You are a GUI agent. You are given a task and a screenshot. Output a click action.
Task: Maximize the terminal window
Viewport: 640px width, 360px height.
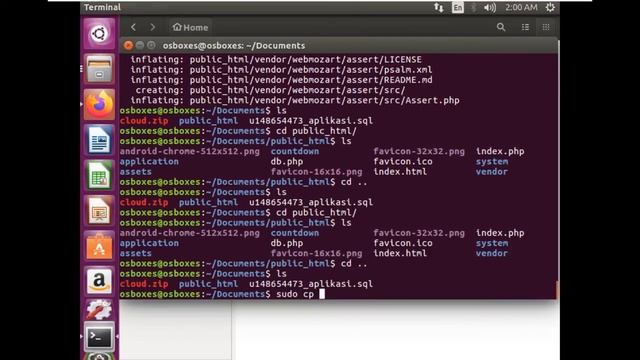151,45
